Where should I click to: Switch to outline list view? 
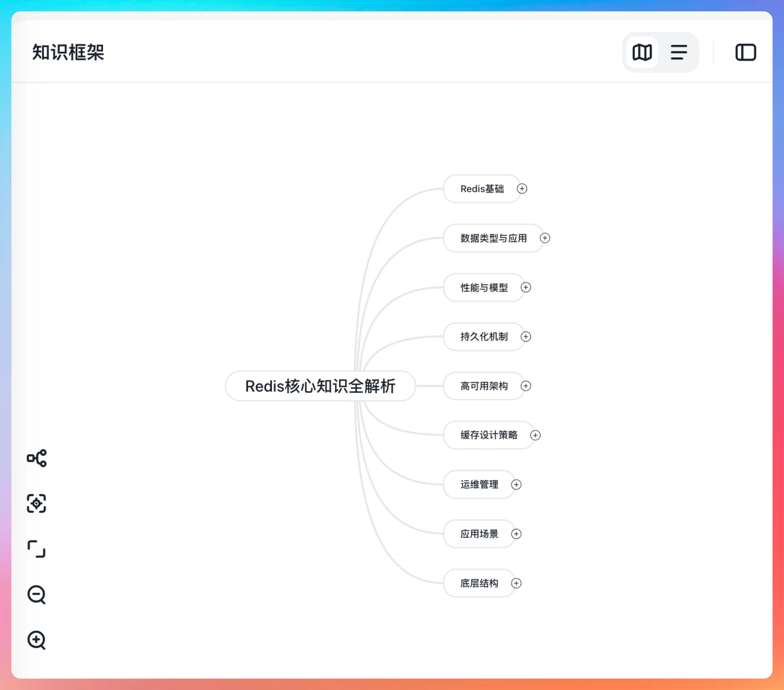(678, 52)
